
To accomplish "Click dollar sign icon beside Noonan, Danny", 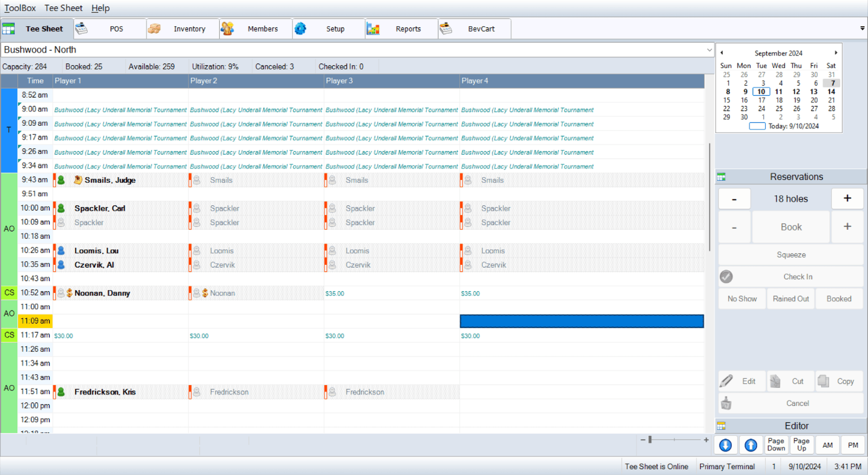I will pyautogui.click(x=70, y=293).
